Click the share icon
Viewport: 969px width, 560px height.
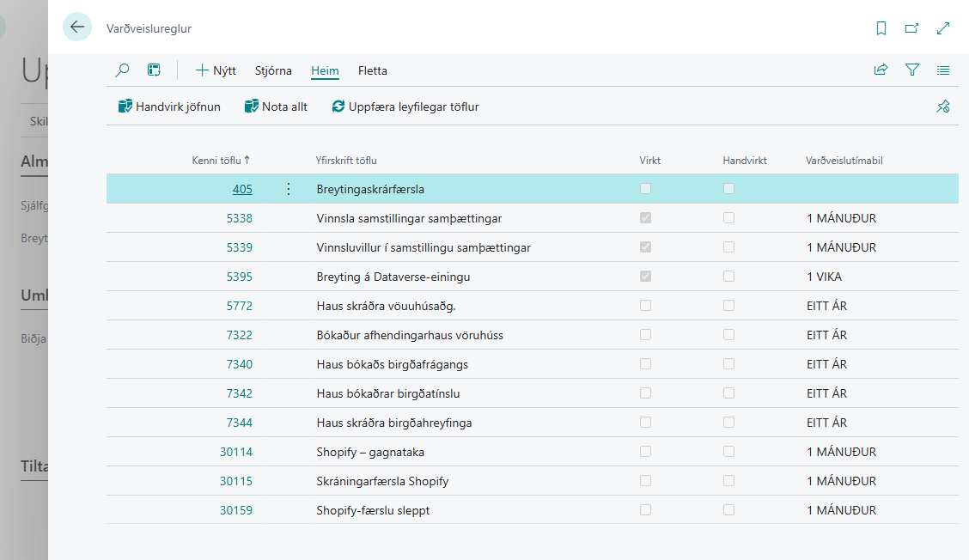click(x=881, y=70)
